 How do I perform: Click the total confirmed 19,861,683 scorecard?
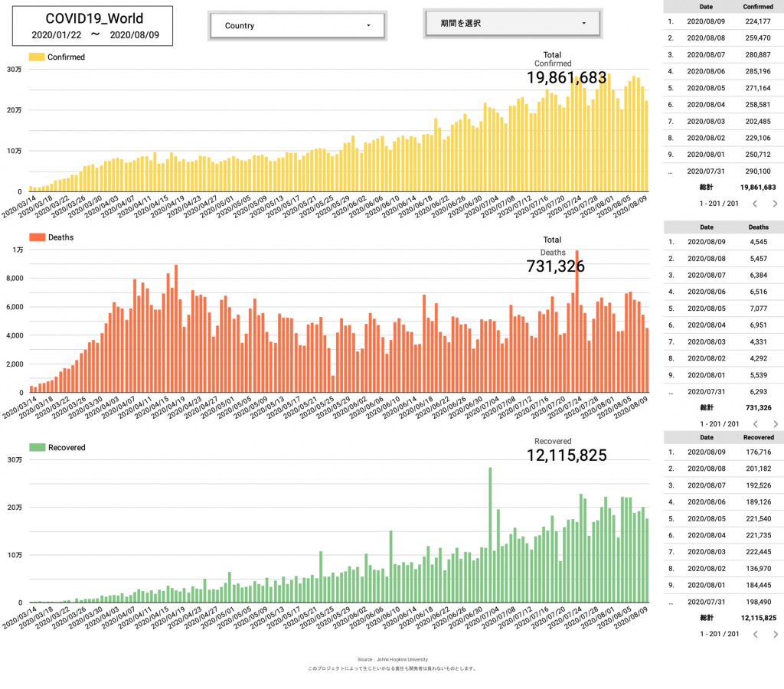coord(567,78)
